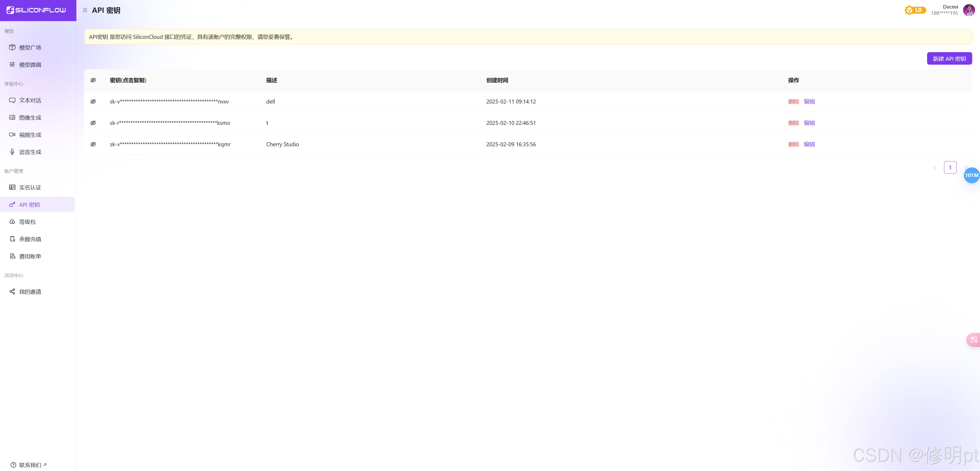
Task: Select page 1 in pagination
Action: click(x=950, y=167)
